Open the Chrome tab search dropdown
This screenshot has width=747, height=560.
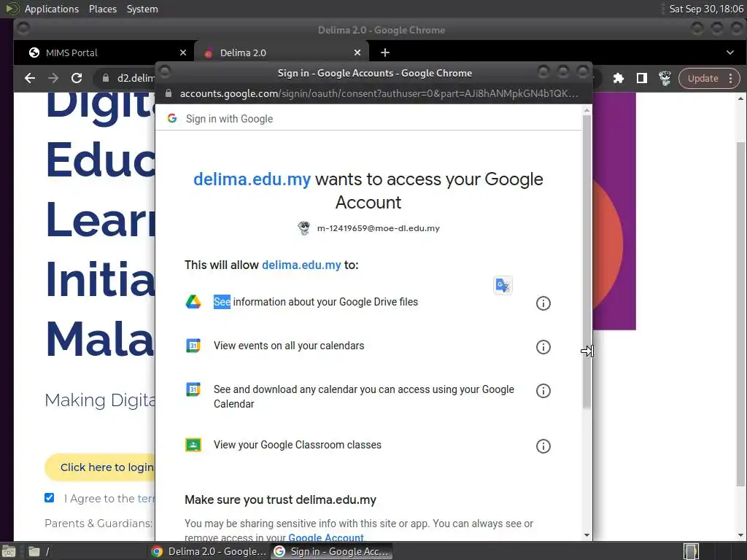730,52
